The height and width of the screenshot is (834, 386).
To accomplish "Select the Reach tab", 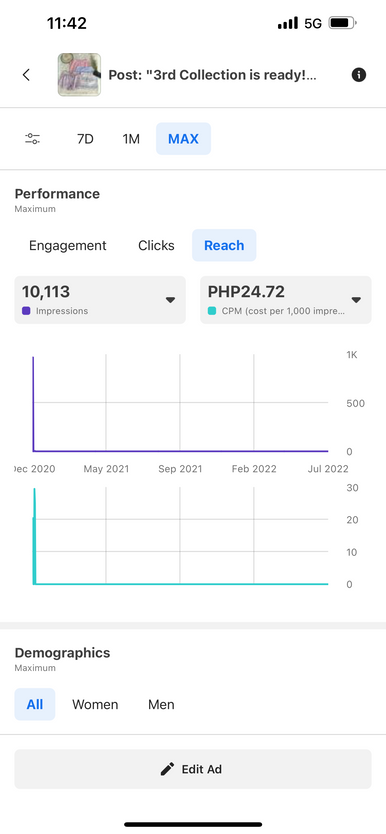I will [224, 245].
